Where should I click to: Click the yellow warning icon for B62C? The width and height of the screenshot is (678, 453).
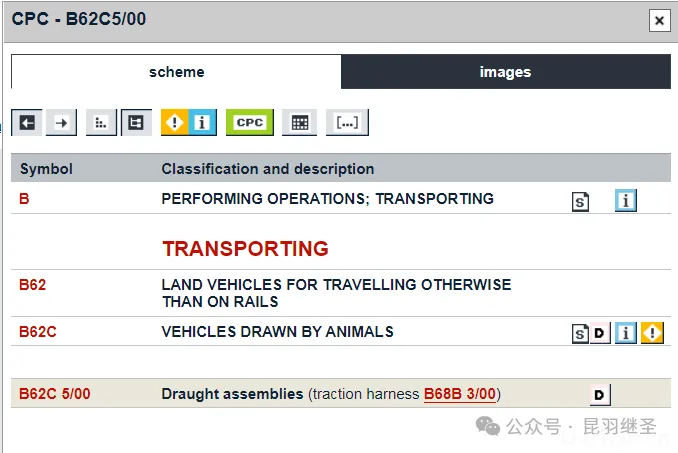tap(652, 333)
